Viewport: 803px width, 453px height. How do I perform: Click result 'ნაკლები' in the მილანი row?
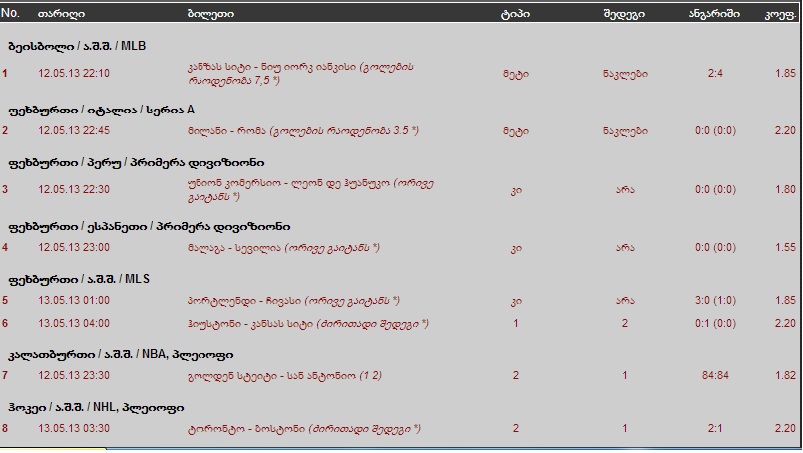625,131
